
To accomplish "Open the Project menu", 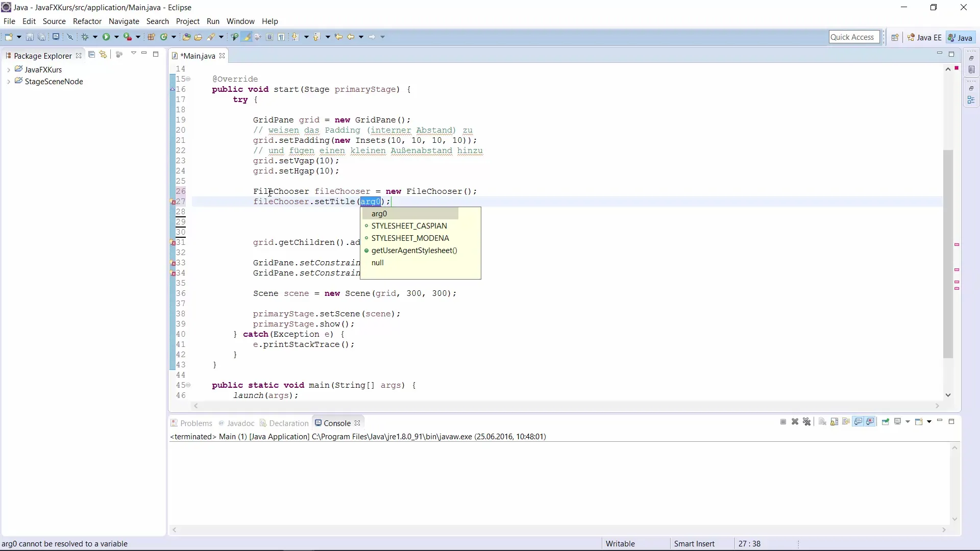I will click(x=187, y=21).
